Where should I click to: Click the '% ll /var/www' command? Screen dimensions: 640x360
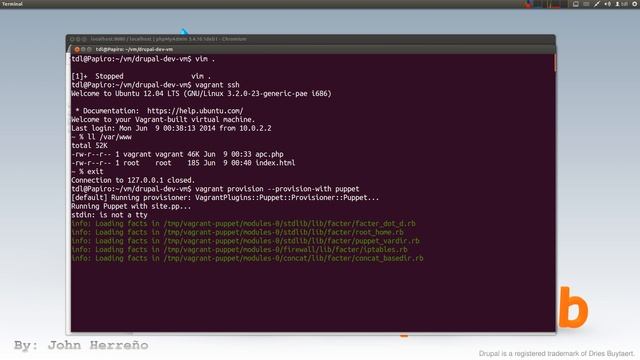(101, 137)
